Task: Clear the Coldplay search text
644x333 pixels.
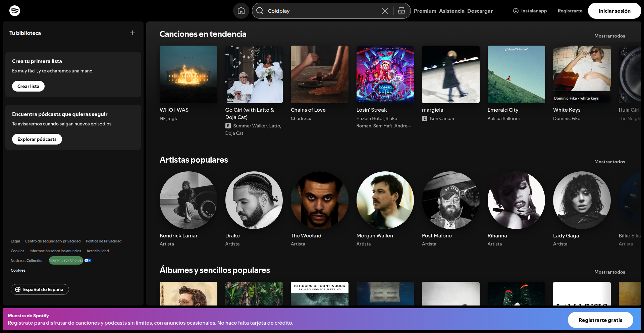Action: [385, 11]
